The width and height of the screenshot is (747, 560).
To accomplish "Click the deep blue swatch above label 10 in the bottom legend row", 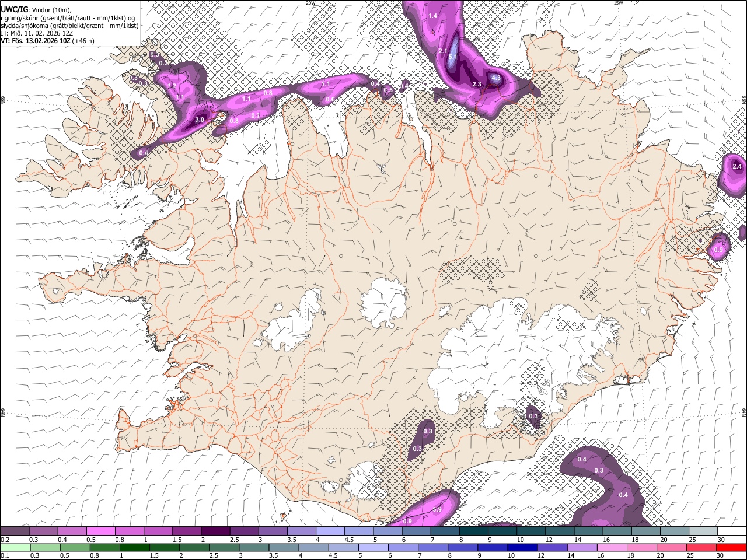I will point(522,548).
